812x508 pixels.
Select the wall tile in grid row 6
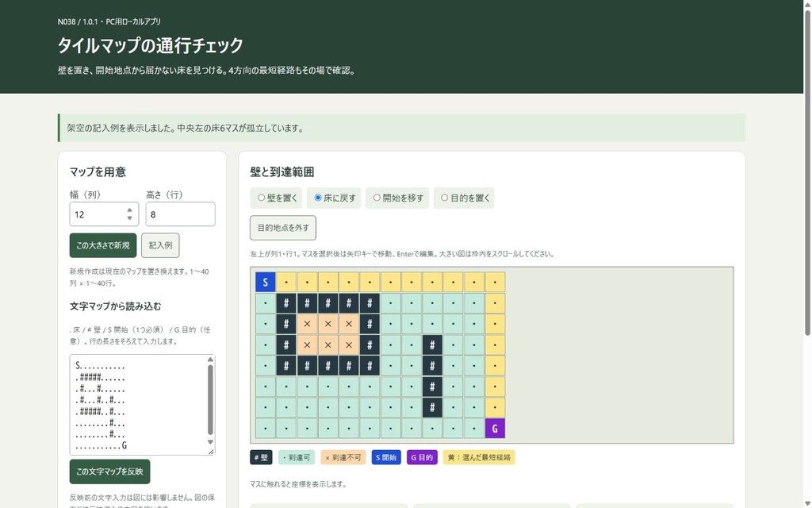pyautogui.click(x=432, y=387)
